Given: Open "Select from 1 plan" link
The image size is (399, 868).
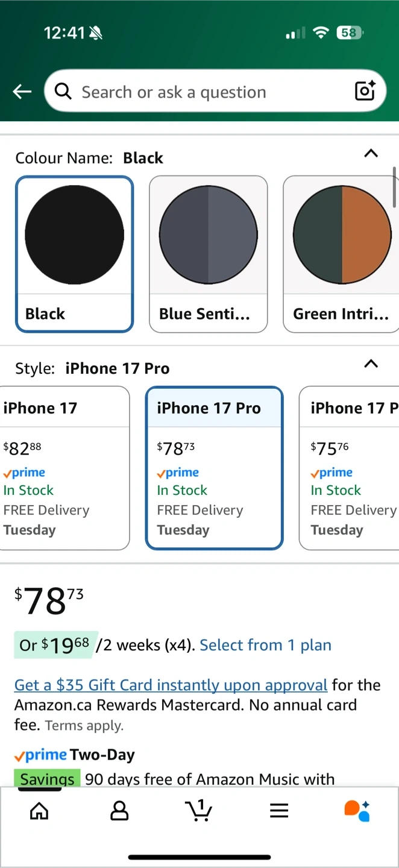Looking at the screenshot, I should (x=265, y=645).
